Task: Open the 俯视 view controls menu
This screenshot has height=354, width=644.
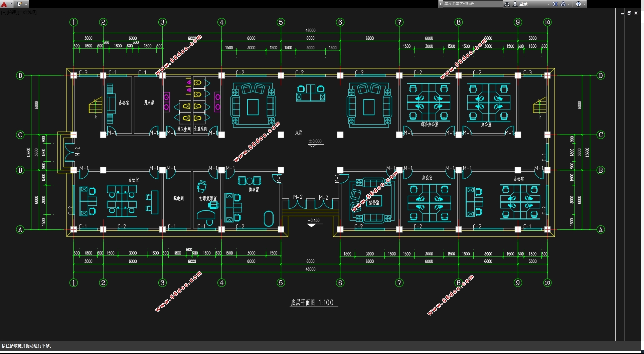Action: point(12,13)
